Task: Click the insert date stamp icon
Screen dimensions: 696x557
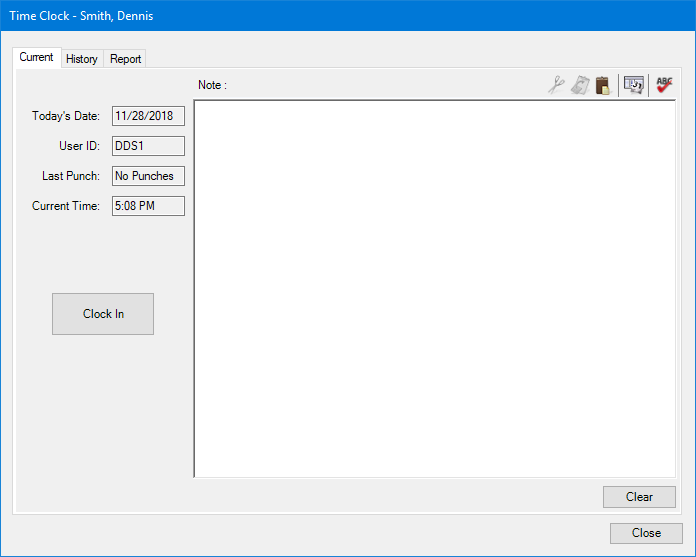Action: click(x=634, y=86)
